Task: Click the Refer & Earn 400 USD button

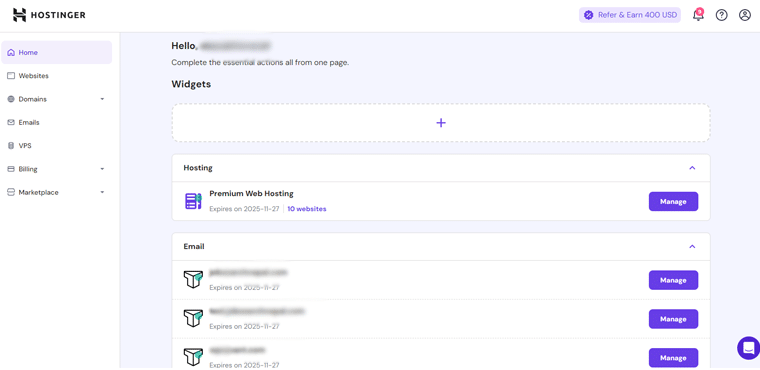Action: [630, 15]
